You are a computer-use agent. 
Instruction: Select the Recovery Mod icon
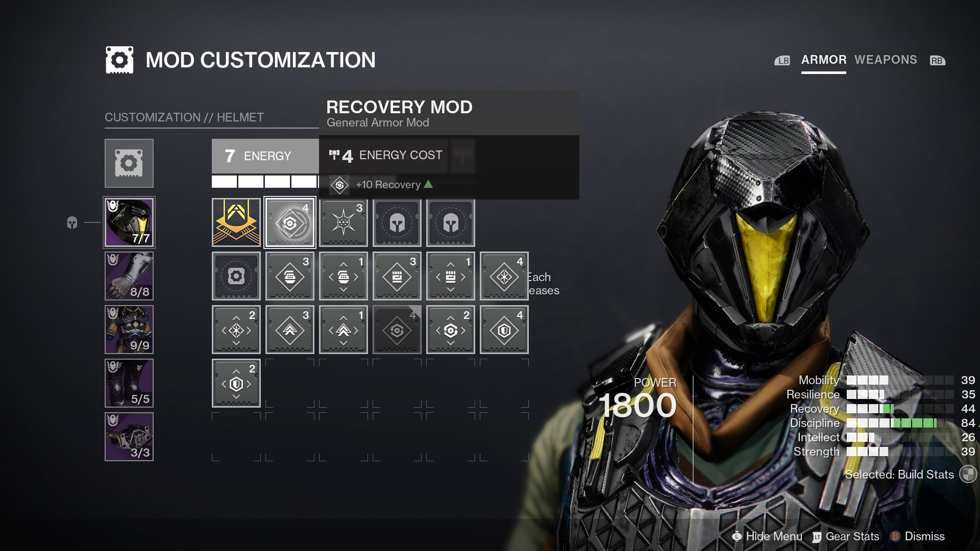[289, 222]
